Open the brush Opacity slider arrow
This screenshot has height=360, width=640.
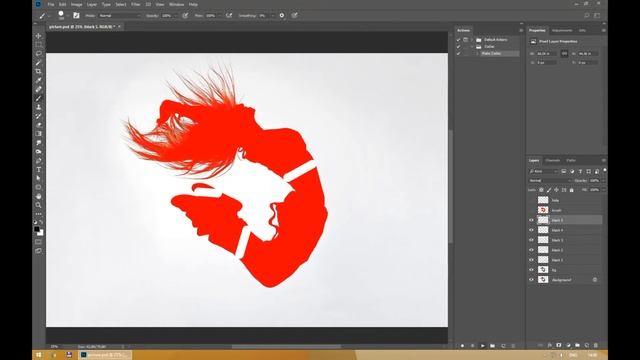[176, 16]
